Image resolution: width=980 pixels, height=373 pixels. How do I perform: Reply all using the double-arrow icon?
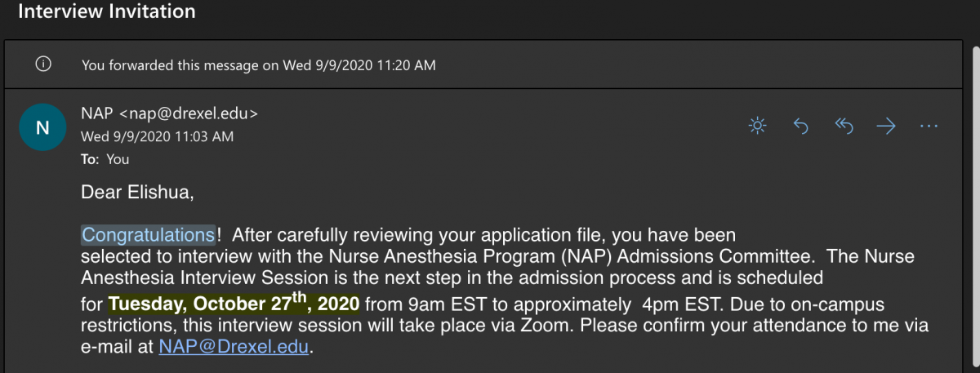coord(844,126)
